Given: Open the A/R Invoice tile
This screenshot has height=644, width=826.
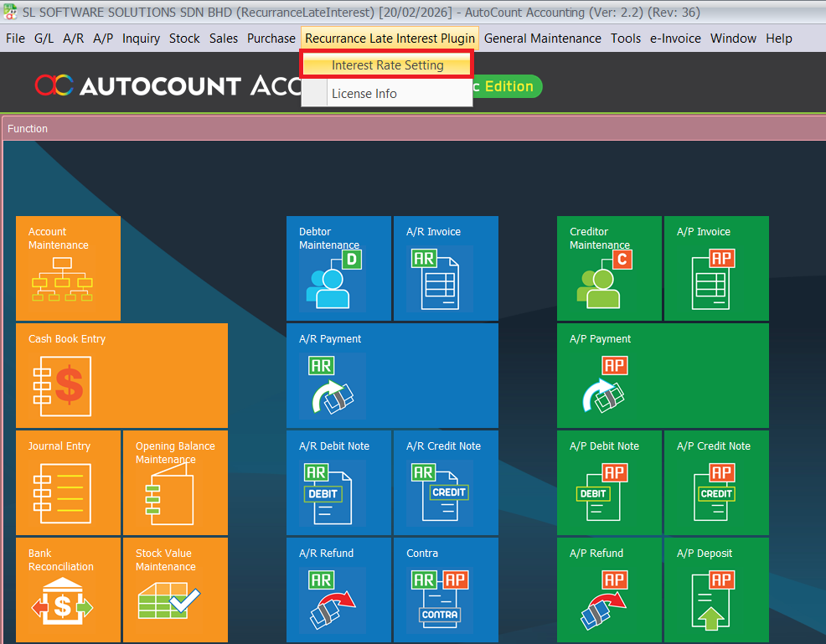Looking at the screenshot, I should pyautogui.click(x=446, y=268).
